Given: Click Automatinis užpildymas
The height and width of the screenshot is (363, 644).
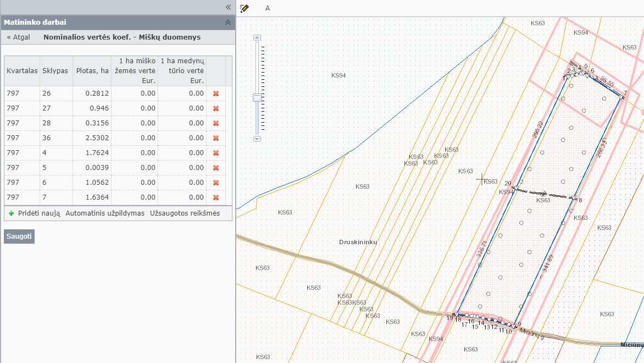Looking at the screenshot, I should coord(105,213).
